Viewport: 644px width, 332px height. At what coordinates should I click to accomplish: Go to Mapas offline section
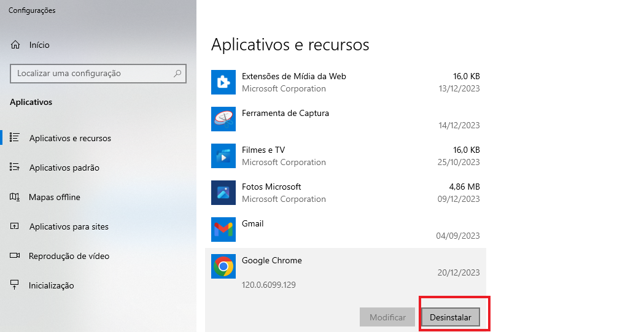pos(99,197)
